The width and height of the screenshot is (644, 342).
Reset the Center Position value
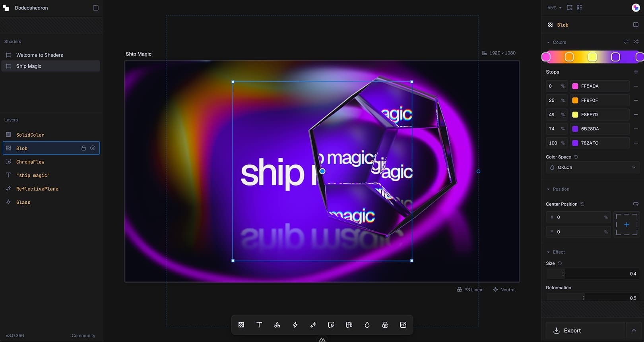582,204
